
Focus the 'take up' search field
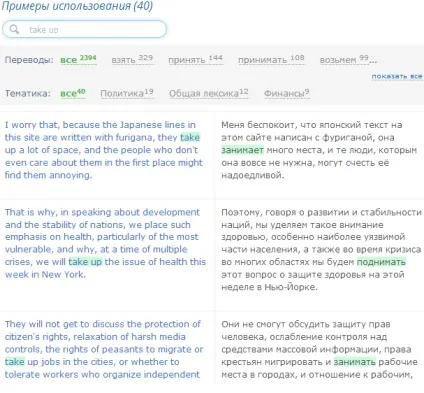84,29
